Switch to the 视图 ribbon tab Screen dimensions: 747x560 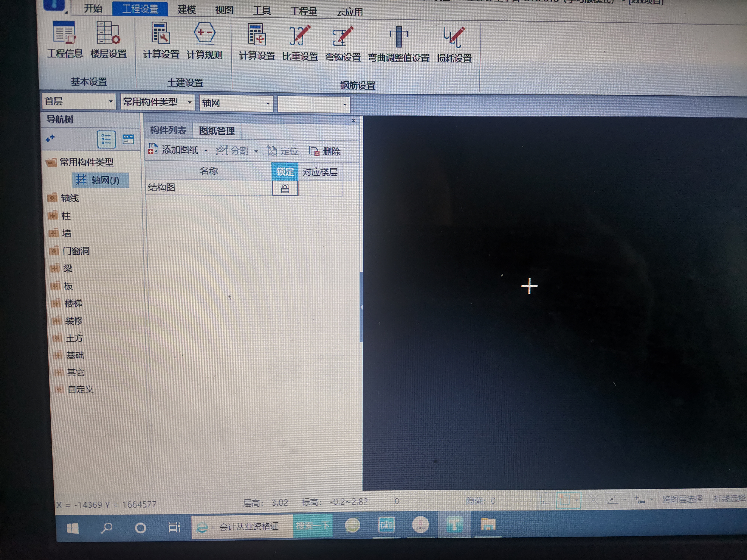click(x=224, y=10)
